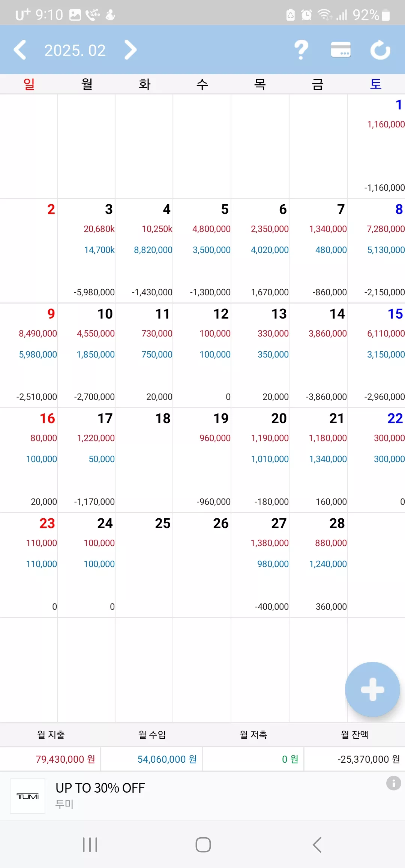Open Android recent apps button
This screenshot has height=868, width=405.
click(x=90, y=845)
